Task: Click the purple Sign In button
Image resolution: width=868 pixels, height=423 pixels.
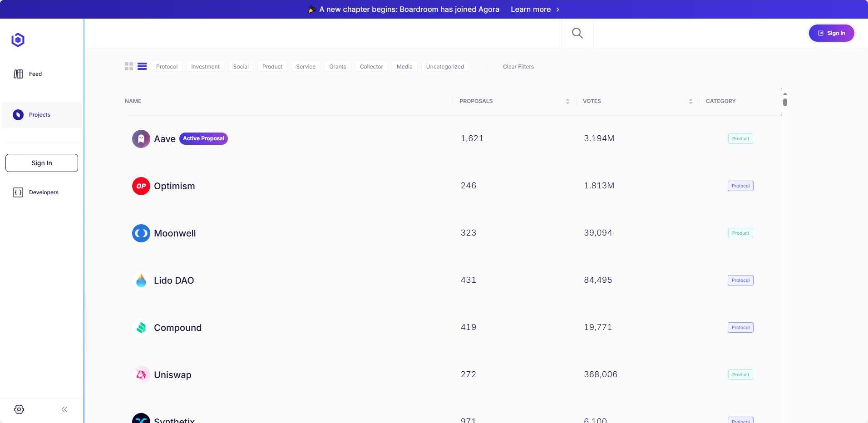Action: pos(831,33)
